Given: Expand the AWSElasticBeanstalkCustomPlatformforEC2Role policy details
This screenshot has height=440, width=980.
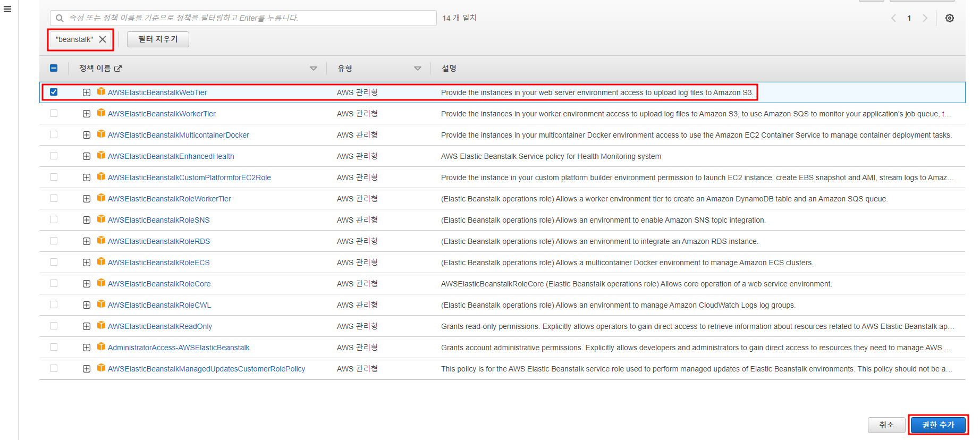Looking at the screenshot, I should tap(87, 177).
